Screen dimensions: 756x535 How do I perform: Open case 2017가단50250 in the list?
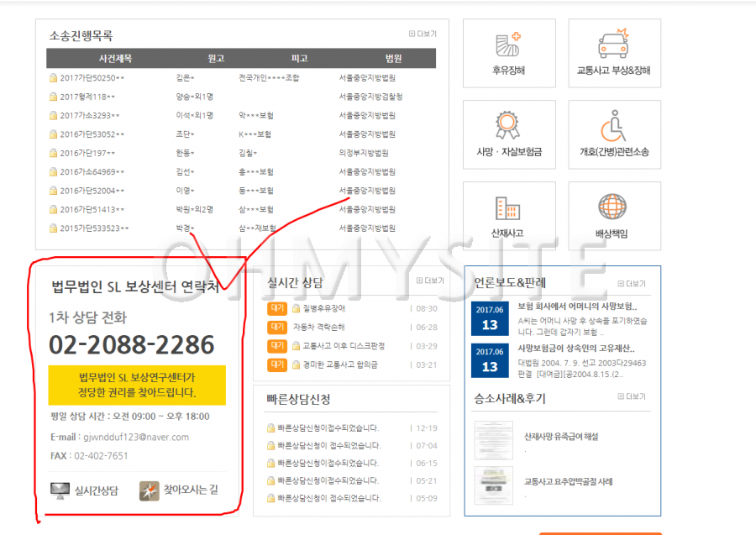[x=92, y=78]
